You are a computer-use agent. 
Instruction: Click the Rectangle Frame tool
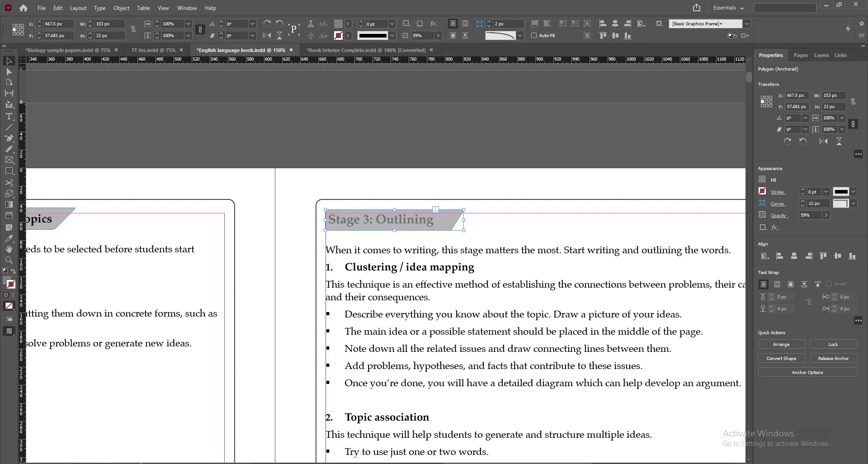click(9, 160)
